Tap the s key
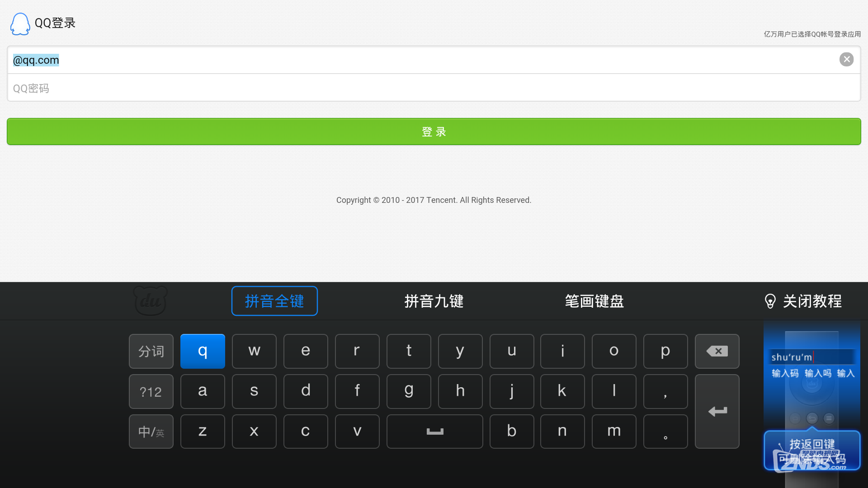 tap(254, 391)
